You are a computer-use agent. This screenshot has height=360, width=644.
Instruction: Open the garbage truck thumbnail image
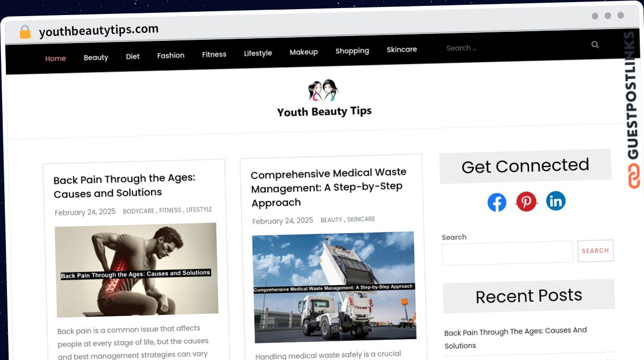point(334,287)
